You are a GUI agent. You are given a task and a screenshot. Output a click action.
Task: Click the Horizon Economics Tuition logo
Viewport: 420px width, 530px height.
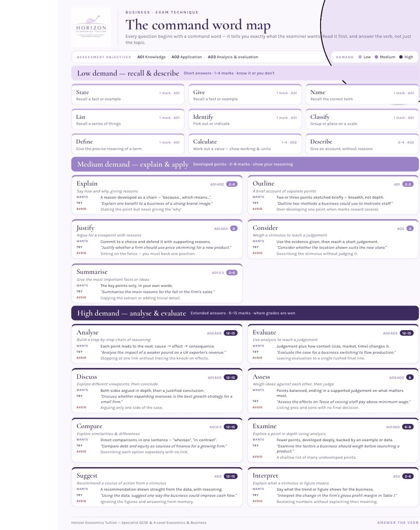click(91, 27)
